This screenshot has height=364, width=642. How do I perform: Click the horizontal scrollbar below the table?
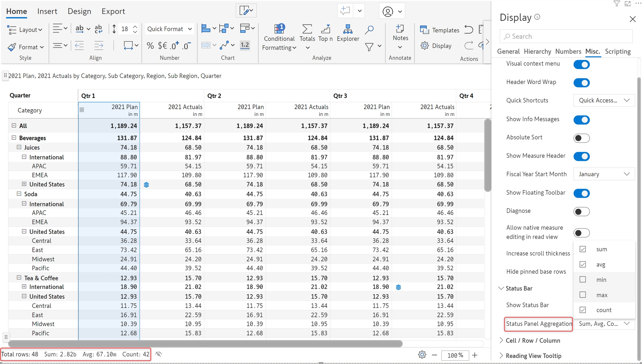coord(205,344)
